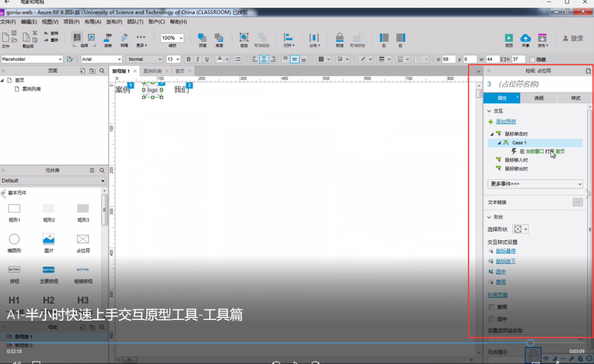This screenshot has width=594, height=364.
Task: Click add folder icon in pages panel
Action: click(x=92, y=71)
